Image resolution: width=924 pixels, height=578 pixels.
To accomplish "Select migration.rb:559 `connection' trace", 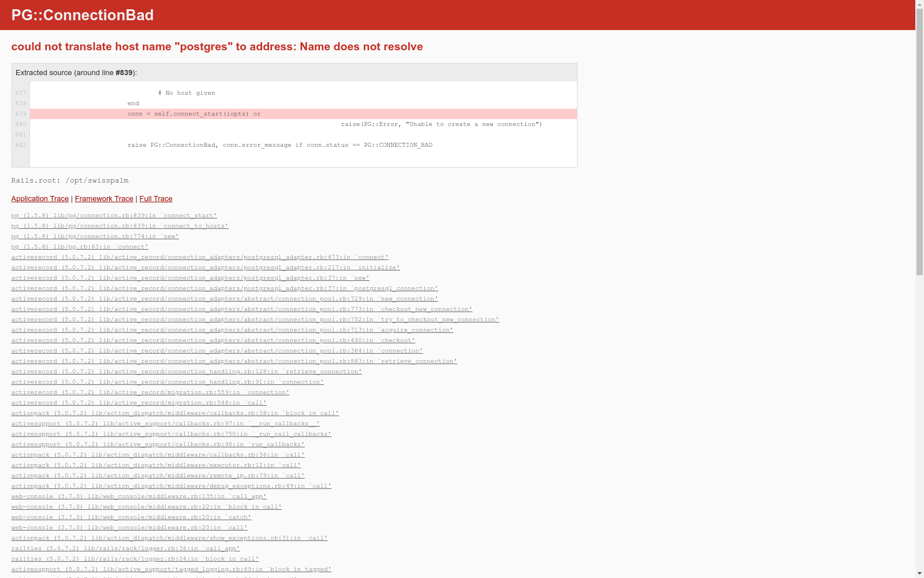I will tap(150, 392).
